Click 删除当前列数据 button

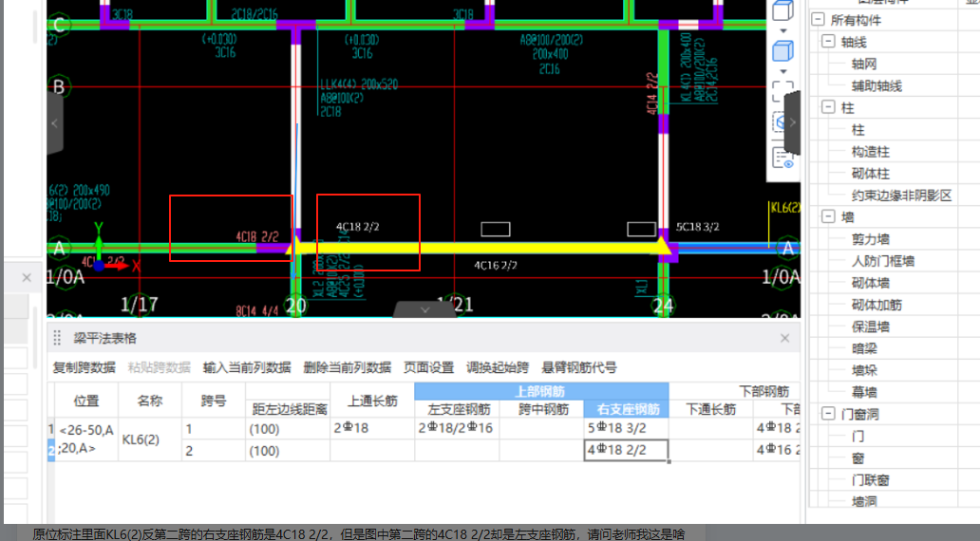pyautogui.click(x=347, y=367)
